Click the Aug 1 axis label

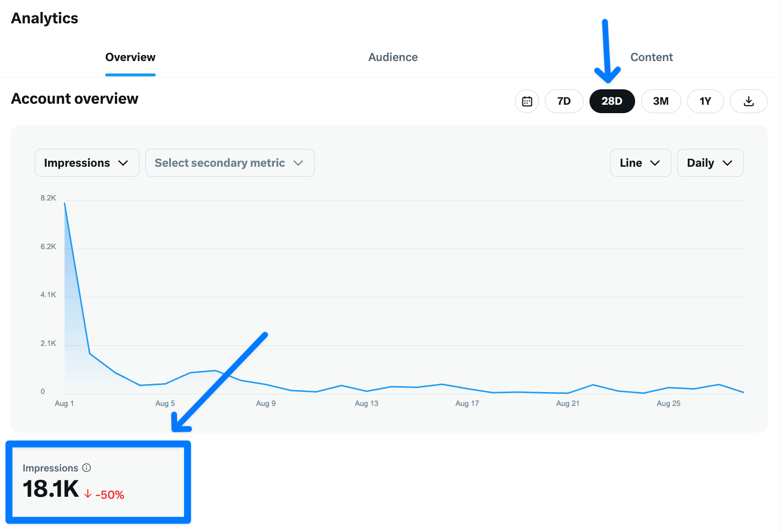64,403
